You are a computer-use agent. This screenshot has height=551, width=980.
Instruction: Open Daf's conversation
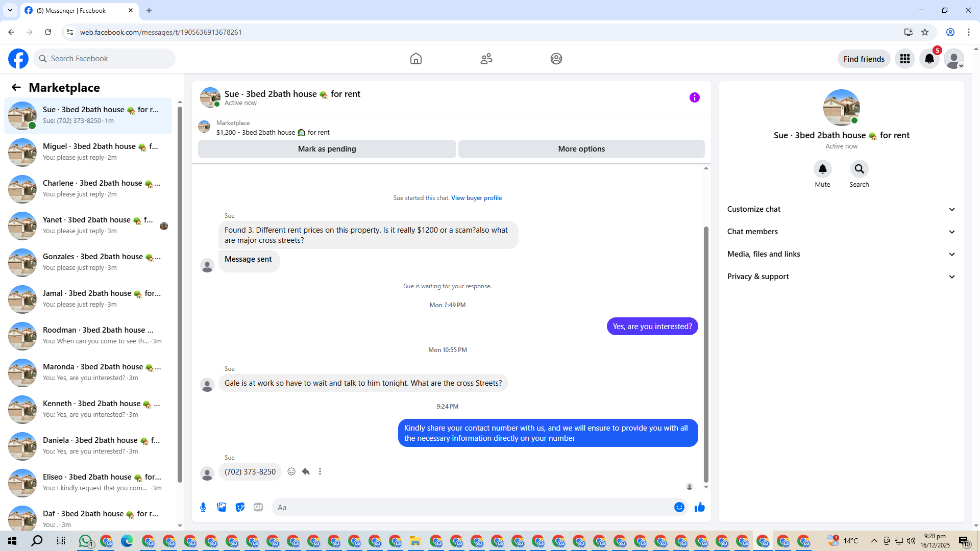pos(88,516)
